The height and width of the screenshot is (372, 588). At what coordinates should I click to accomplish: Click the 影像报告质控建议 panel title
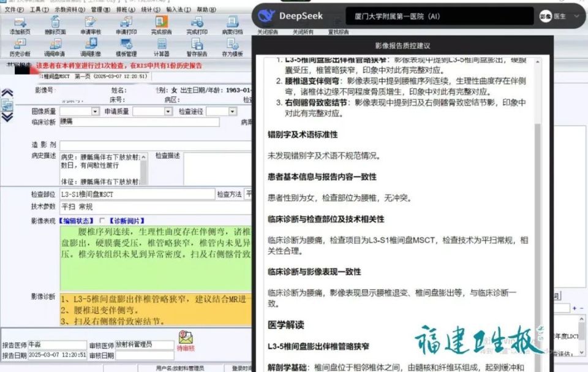click(x=402, y=46)
